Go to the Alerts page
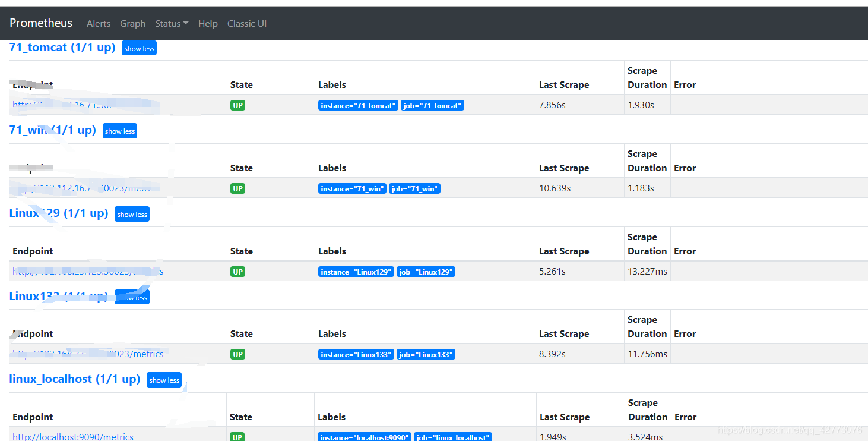This screenshot has height=441, width=868. point(99,24)
